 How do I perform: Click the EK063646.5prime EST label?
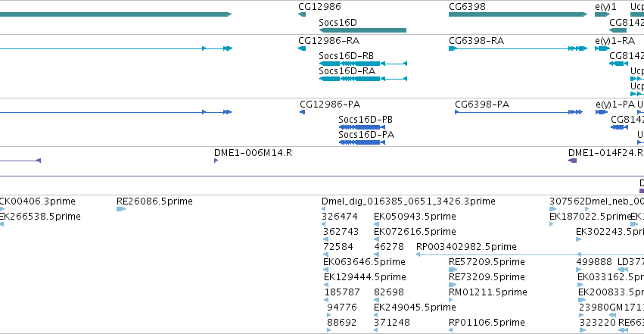click(364, 262)
